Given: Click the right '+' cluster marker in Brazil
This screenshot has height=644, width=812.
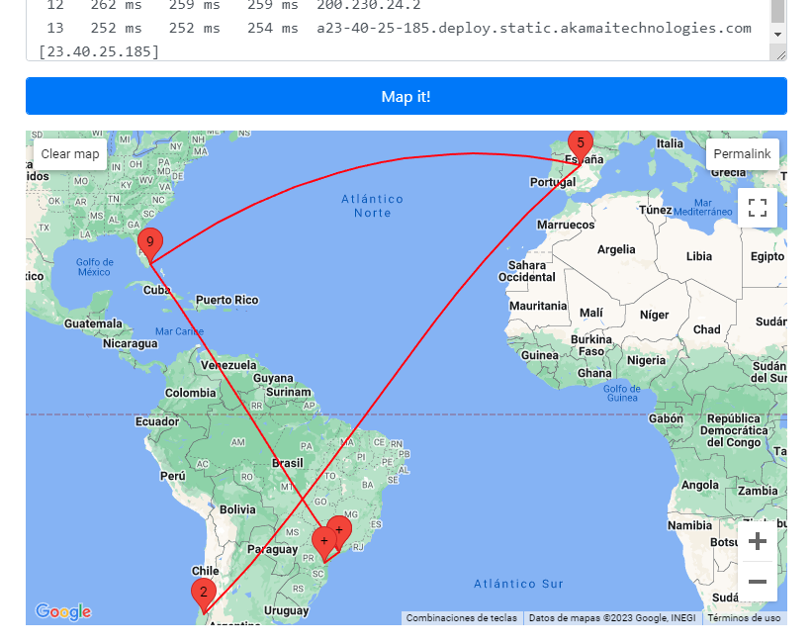Looking at the screenshot, I should 340,530.
